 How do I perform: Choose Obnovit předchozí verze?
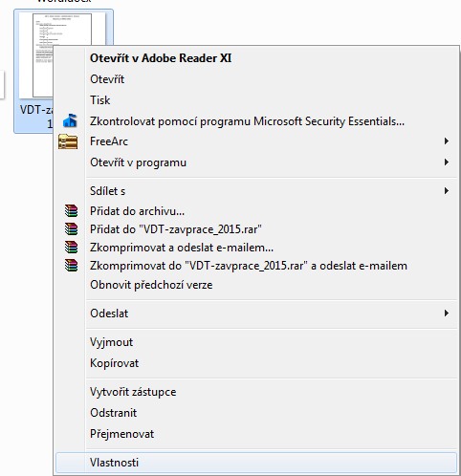[x=151, y=285]
